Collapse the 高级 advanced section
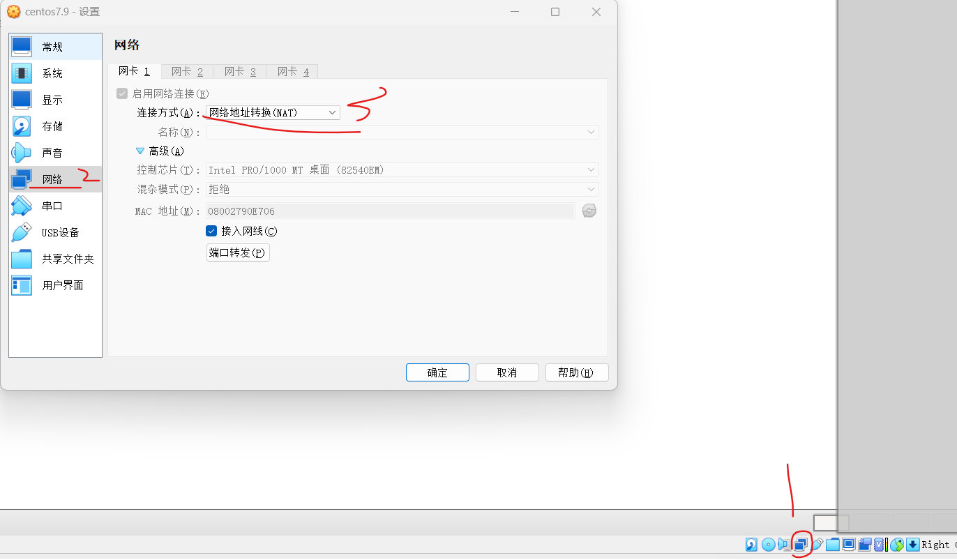The height and width of the screenshot is (560, 957). 140,151
